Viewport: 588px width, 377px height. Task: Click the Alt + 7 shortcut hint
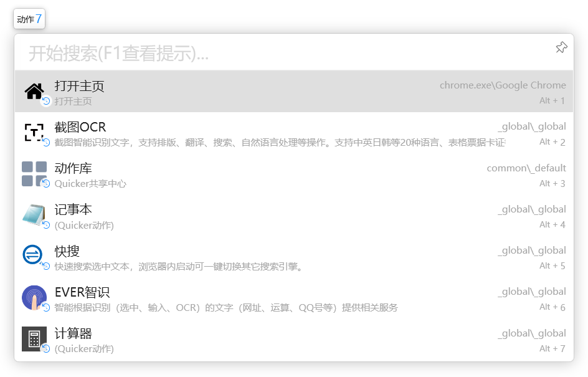pyautogui.click(x=552, y=348)
